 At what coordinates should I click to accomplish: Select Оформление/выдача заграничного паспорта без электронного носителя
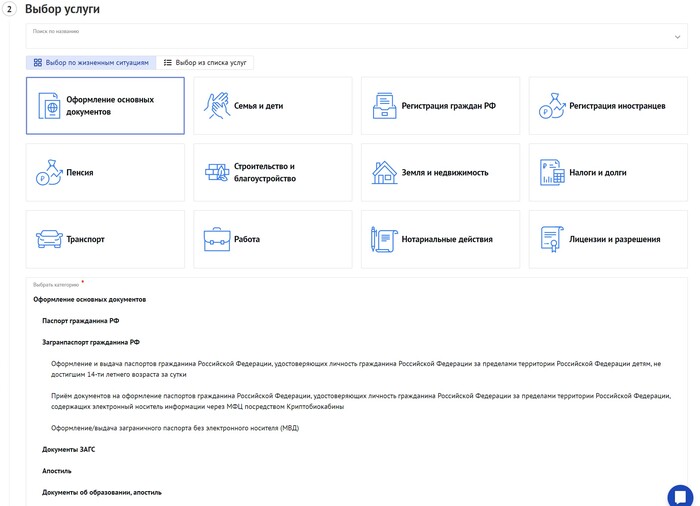(x=175, y=428)
